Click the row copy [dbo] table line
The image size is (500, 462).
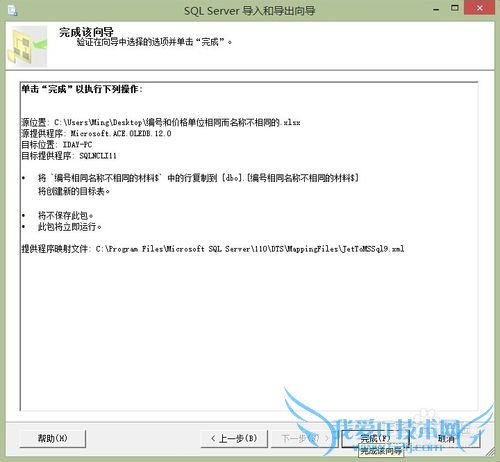198,178
